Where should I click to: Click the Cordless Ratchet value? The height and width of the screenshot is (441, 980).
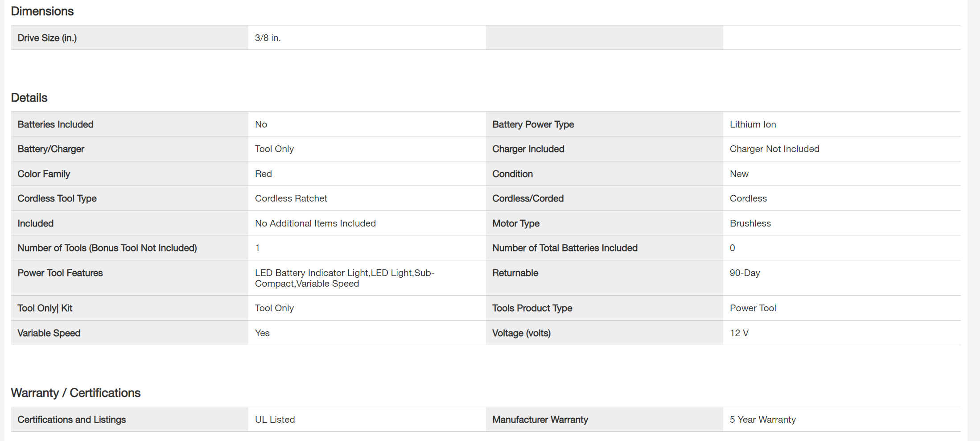[x=291, y=198]
